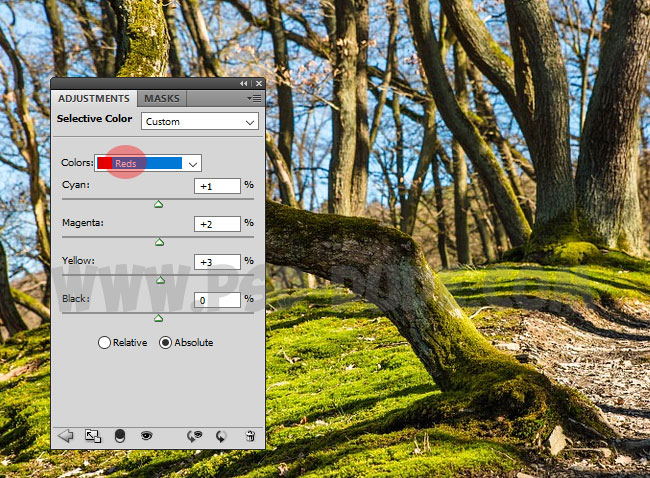This screenshot has height=478, width=650.
Task: Click the Magenta slider handle
Action: click(x=159, y=243)
